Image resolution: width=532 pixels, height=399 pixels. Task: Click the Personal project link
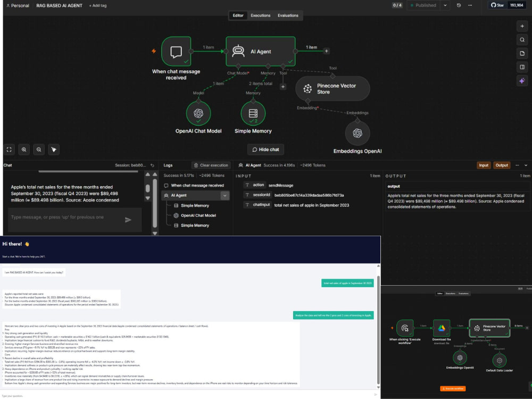[18, 6]
